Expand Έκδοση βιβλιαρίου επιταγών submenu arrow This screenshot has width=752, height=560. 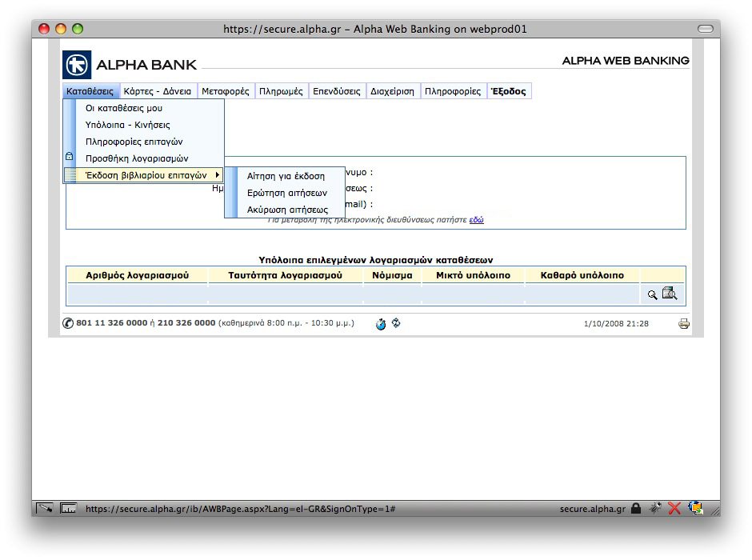tap(218, 175)
